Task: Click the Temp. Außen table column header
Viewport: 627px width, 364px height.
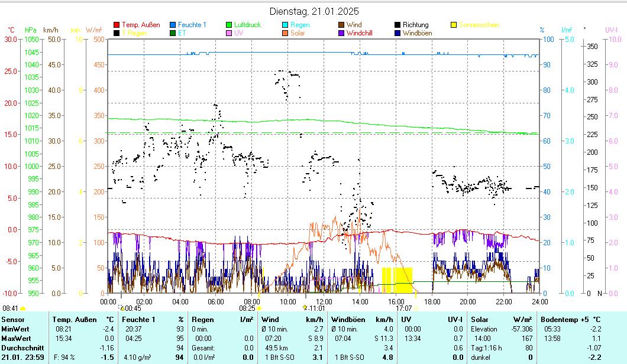Action: tap(74, 320)
